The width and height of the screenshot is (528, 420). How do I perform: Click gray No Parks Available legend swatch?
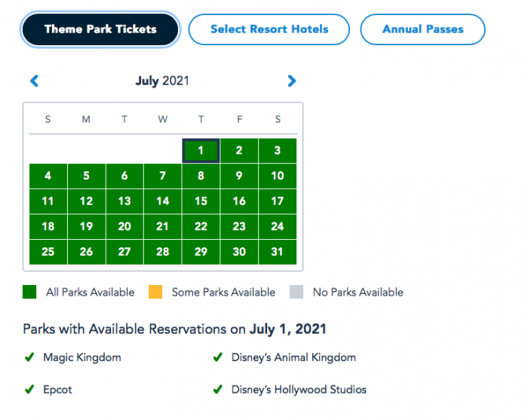coord(296,293)
